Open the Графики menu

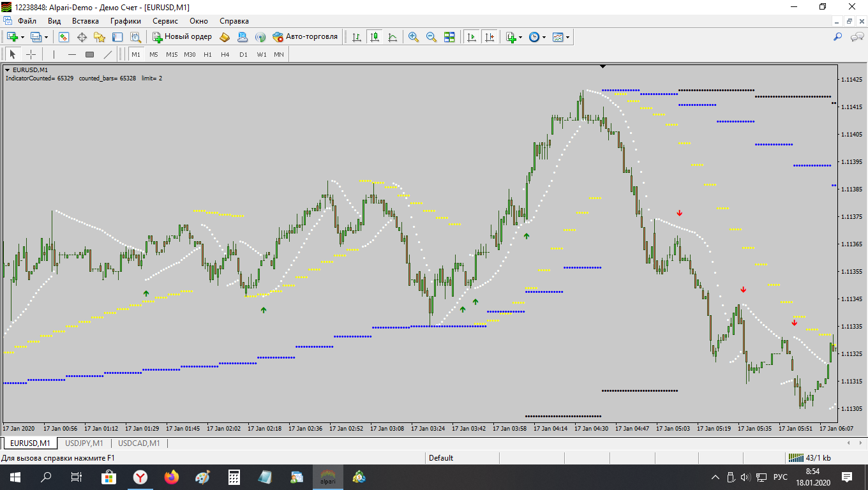pyautogui.click(x=125, y=20)
